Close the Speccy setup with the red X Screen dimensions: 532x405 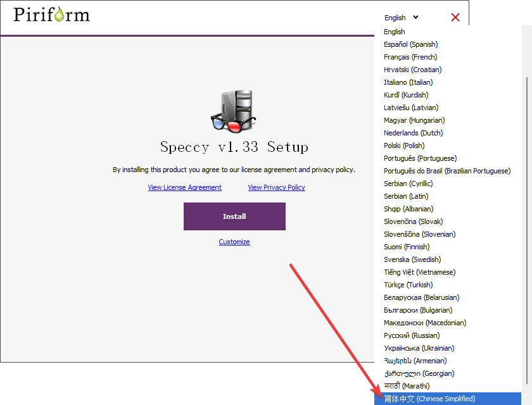pyautogui.click(x=455, y=17)
